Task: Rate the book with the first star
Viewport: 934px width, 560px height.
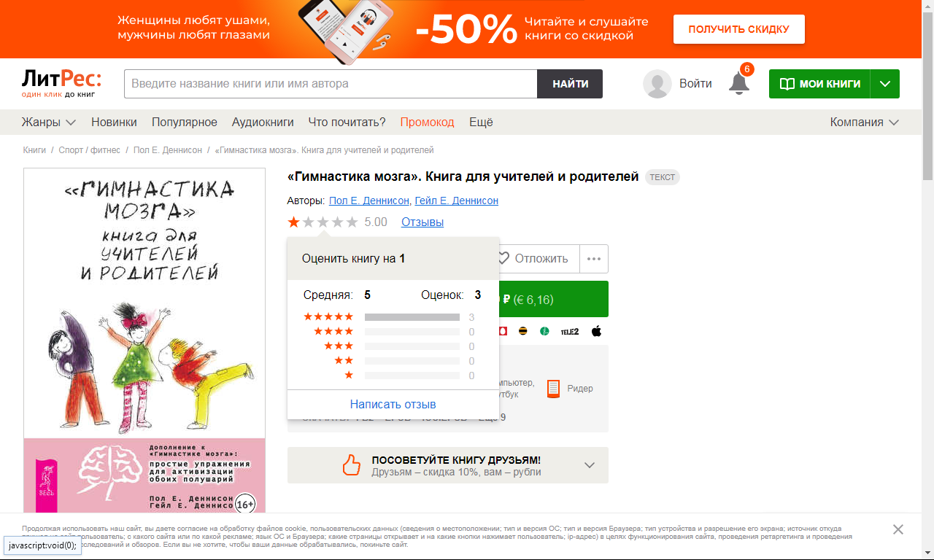Action: (294, 222)
